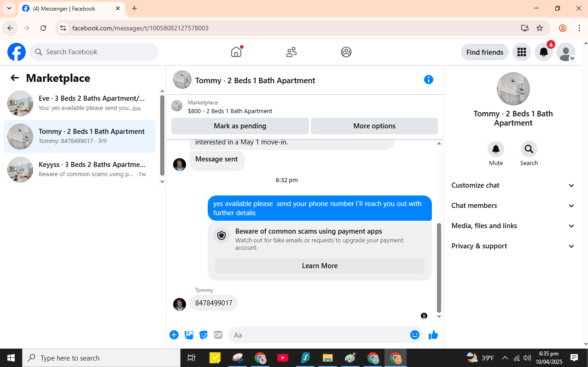
Task: Go back using the Marketplace back arrow
Action: (x=15, y=78)
